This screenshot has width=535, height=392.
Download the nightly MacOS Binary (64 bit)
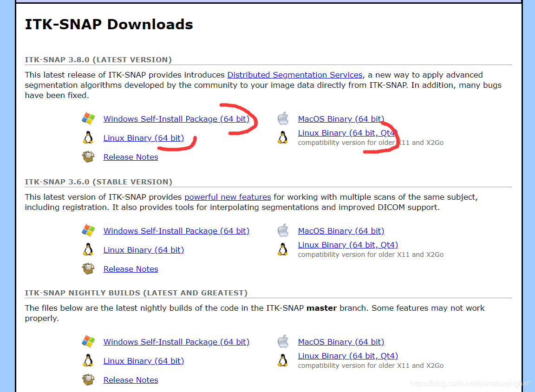click(341, 341)
